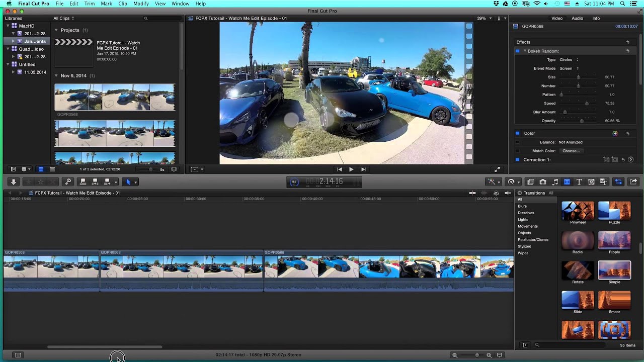
Task: Open the keyword editor key icon
Action: coord(68,182)
